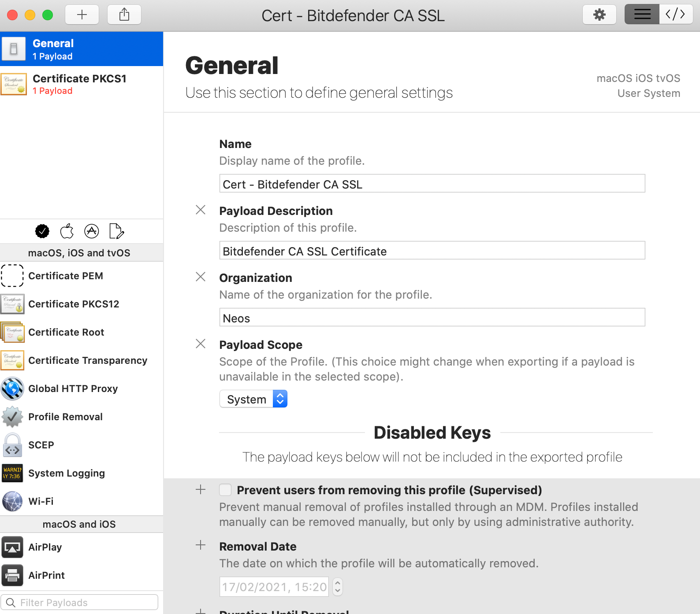Image resolution: width=700 pixels, height=614 pixels.
Task: Open the Payload Scope System dropdown
Action: click(x=253, y=399)
